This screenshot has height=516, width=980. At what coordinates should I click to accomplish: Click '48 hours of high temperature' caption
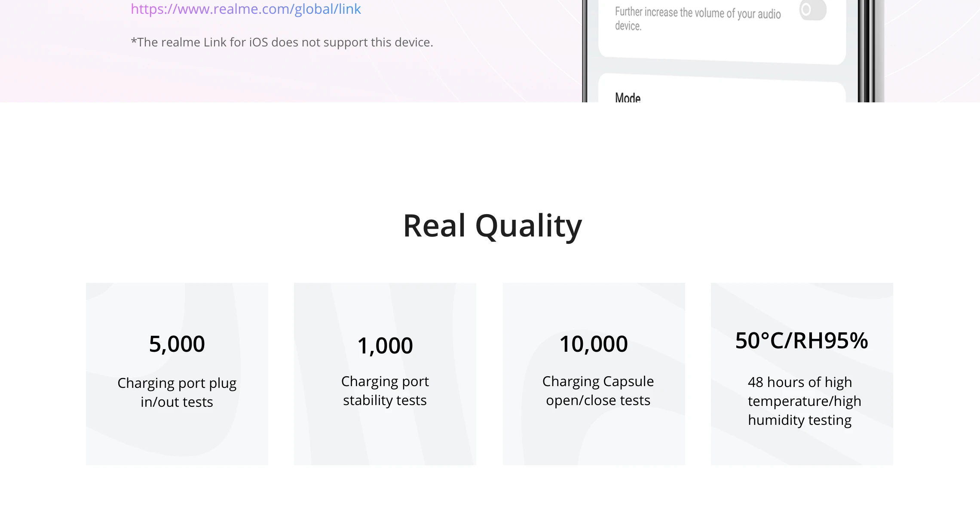coord(804,401)
